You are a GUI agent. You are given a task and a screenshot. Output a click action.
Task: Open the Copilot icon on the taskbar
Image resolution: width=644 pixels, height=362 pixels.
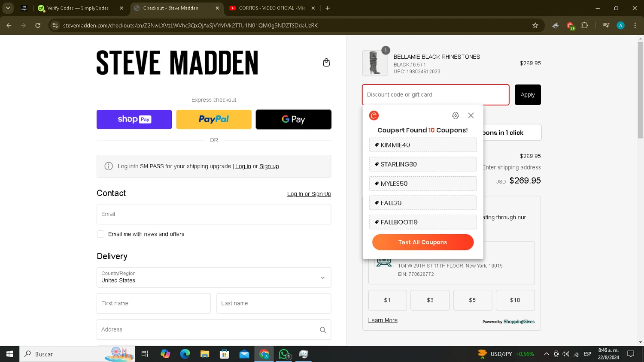pyautogui.click(x=165, y=354)
